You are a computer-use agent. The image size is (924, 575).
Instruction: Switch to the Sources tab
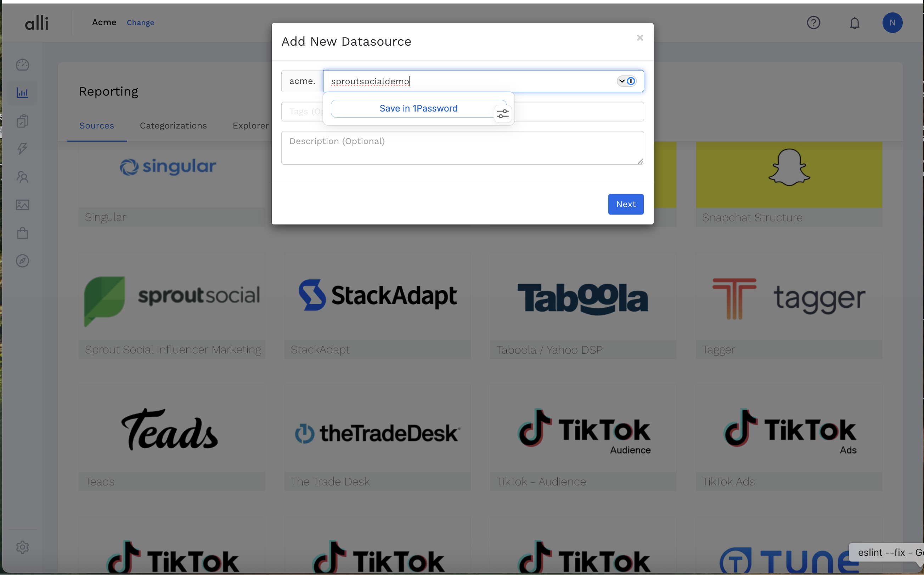97,125
